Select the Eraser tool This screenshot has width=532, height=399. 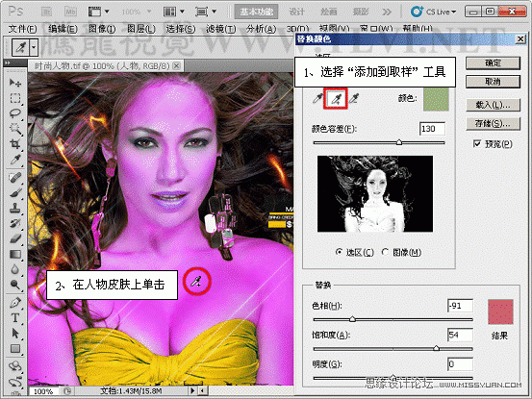tap(15, 238)
